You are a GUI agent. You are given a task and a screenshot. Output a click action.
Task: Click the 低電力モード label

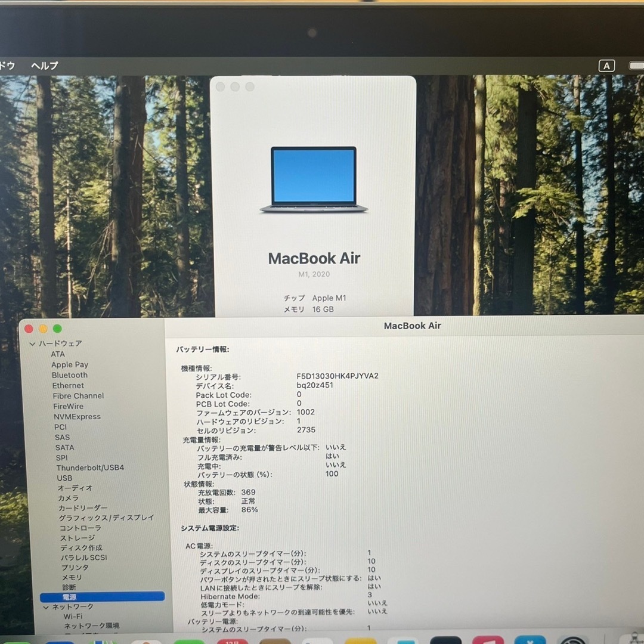coord(222,605)
